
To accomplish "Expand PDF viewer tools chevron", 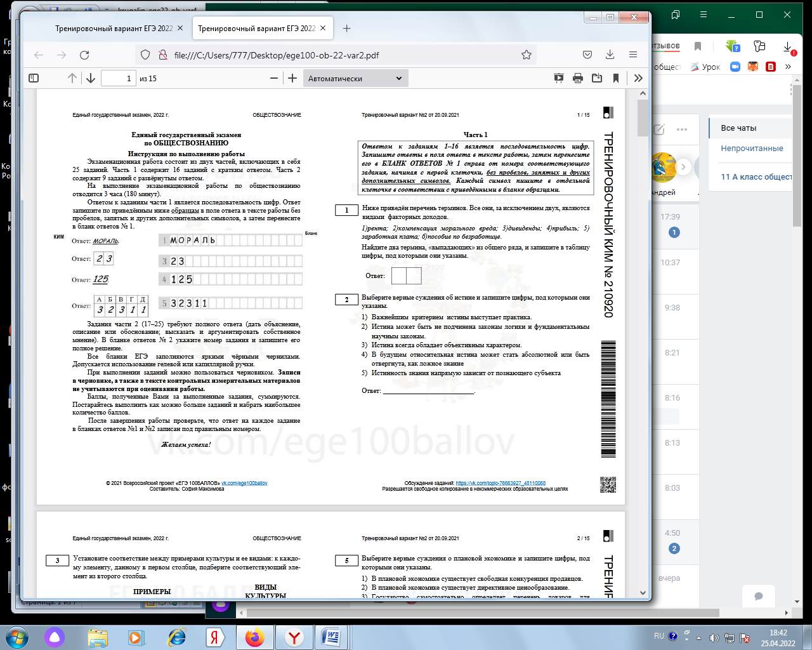I will tap(638, 78).
